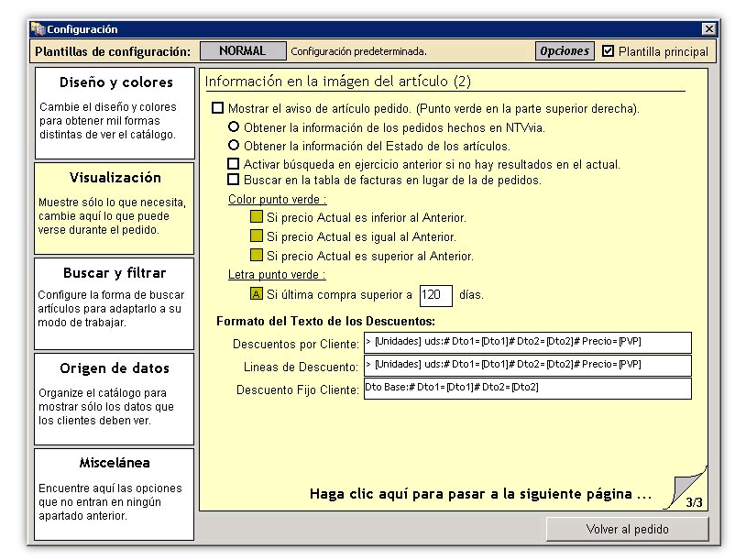This screenshot has width=735, height=560.
Task: Open the Miscelánea section
Action: [x=114, y=494]
